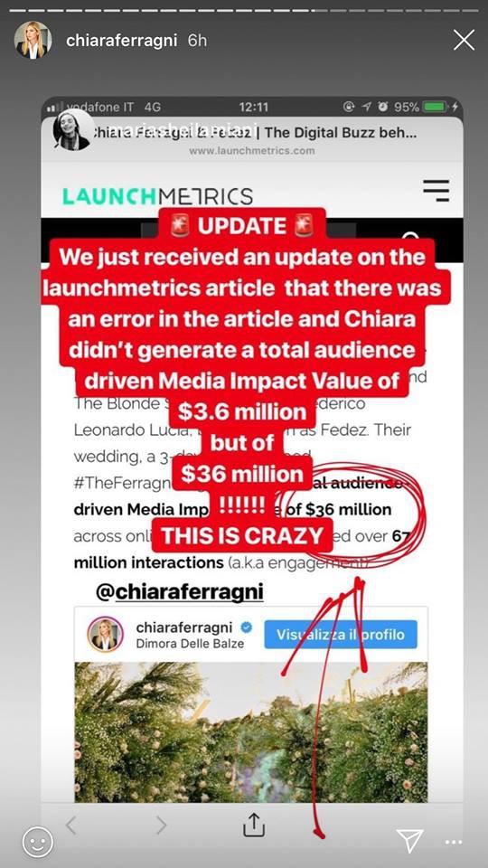Close the Instagram story with X
This screenshot has height=868, width=488.
464,41
